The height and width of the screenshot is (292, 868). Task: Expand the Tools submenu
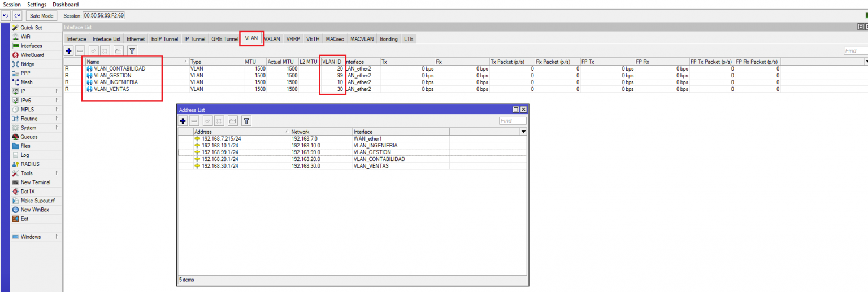(57, 173)
